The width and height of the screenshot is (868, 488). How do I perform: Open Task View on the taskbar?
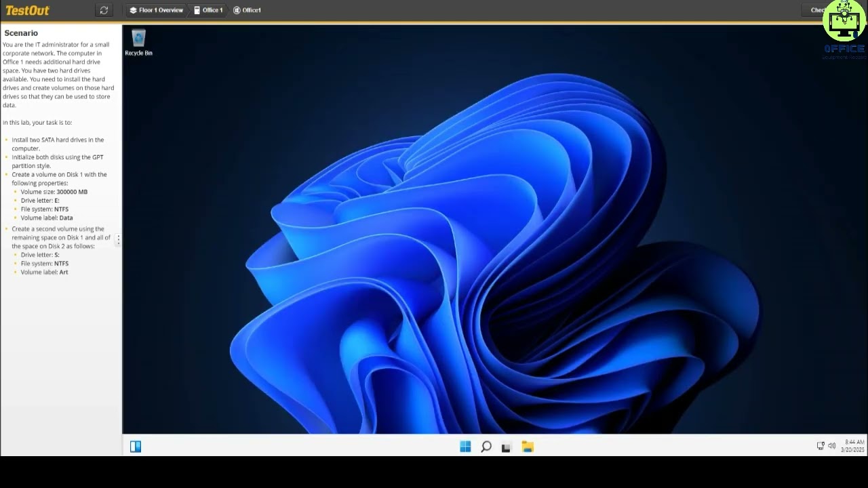click(506, 447)
